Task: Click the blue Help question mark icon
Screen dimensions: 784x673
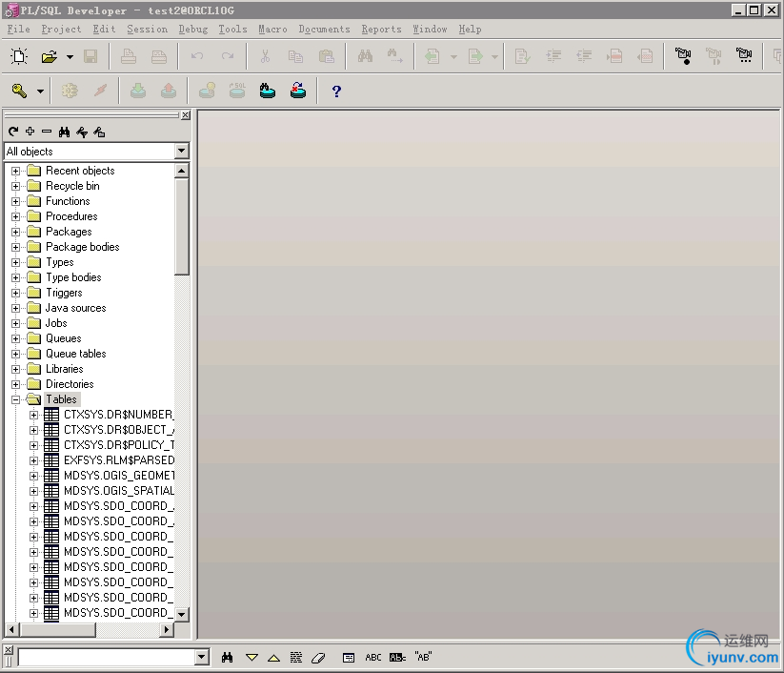Action: (x=336, y=92)
